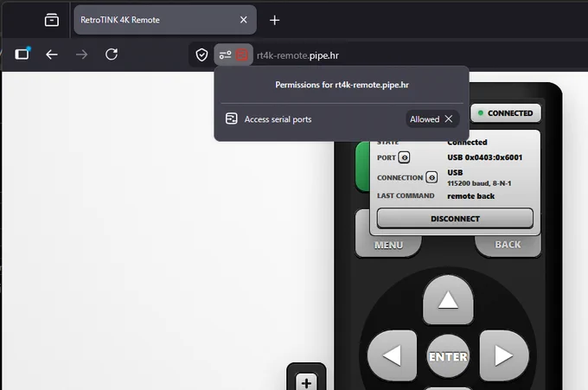Screen dimensions: 588x390
Task: Click the up arrow on the remote D-pad
Action: (448, 300)
